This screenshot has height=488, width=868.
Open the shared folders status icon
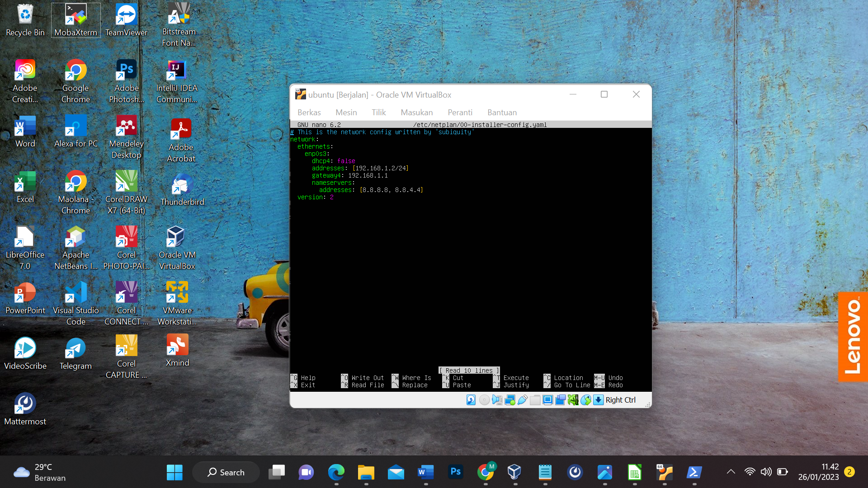click(535, 400)
